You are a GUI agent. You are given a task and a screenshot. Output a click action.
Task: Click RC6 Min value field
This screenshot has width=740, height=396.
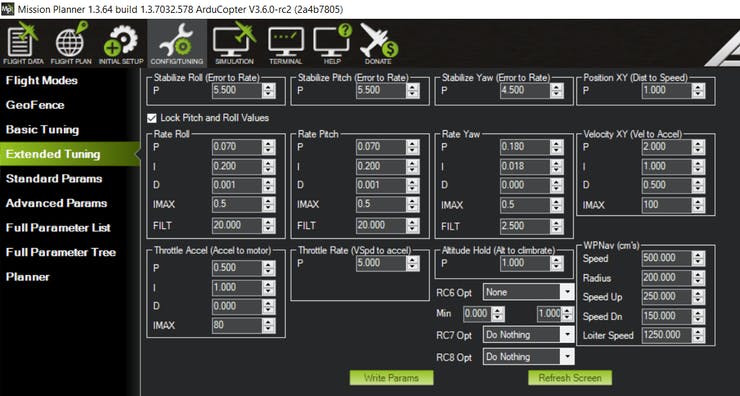point(477,313)
